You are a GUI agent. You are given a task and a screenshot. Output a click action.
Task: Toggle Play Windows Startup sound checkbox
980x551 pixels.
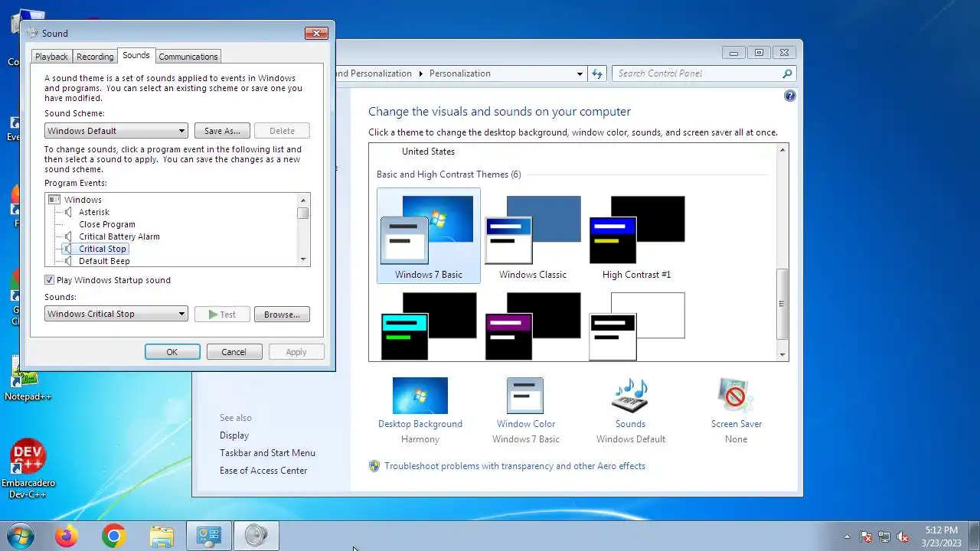[x=50, y=280]
